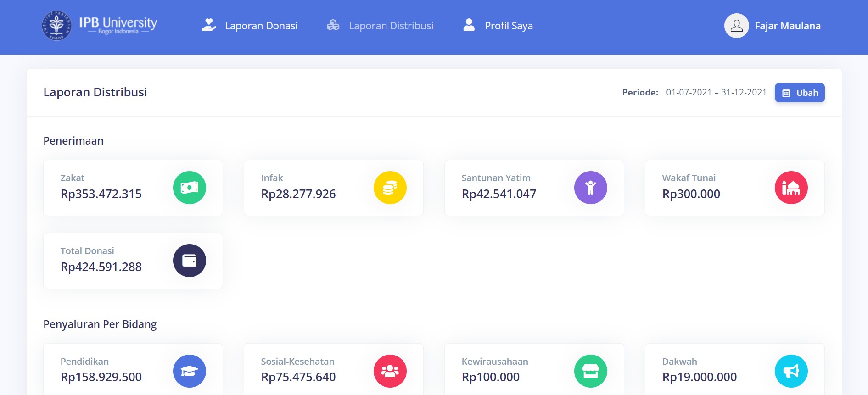Open the Laporan Donasi menu
This screenshot has width=868, height=395.
click(x=250, y=26)
